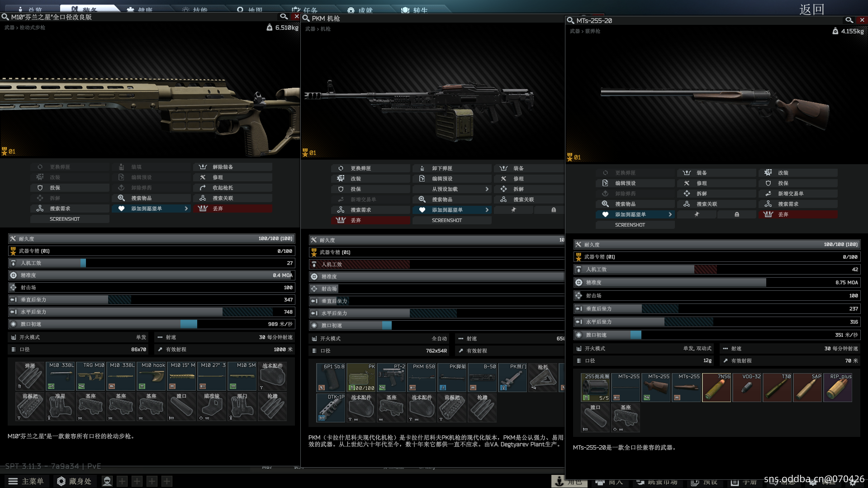Open the 弹匣 magazine slot in M10 window
Image resolution: width=868 pixels, height=488 pixels.
tap(30, 376)
